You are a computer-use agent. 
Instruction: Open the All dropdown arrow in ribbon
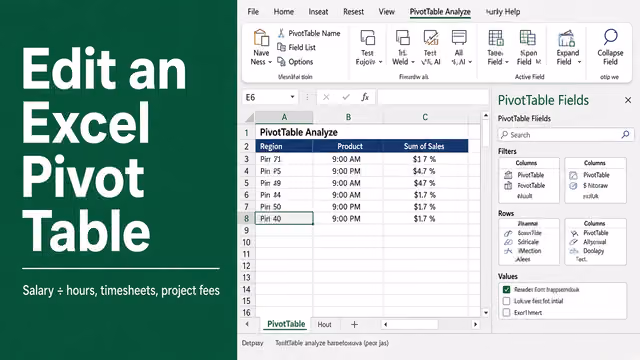point(470,62)
